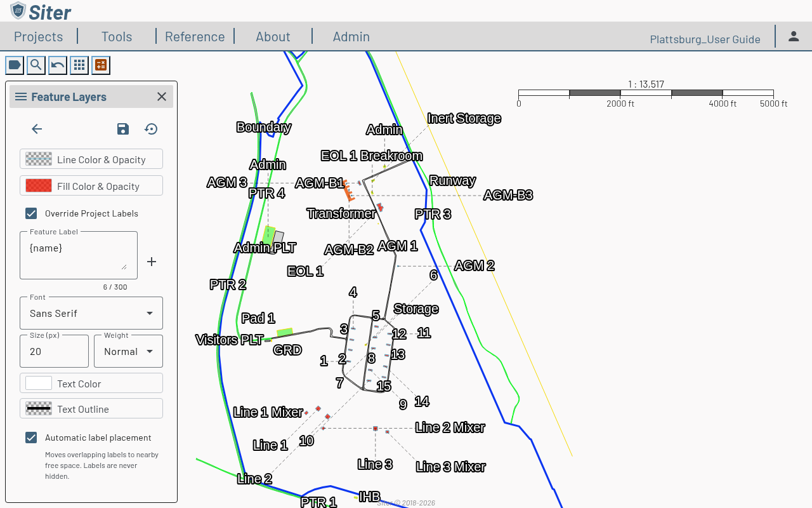The width and height of the screenshot is (812, 508).
Task: Save layer settings with floppy disk icon
Action: click(x=123, y=129)
